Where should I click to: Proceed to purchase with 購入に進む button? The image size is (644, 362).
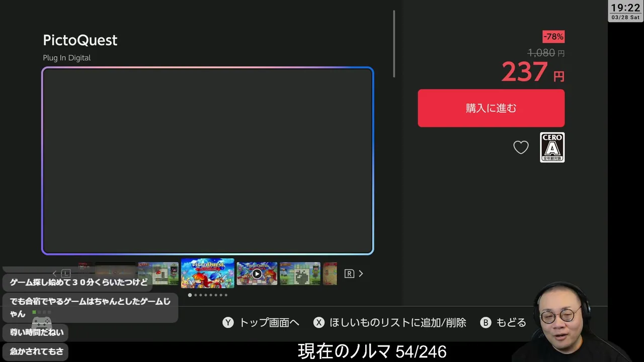(491, 108)
